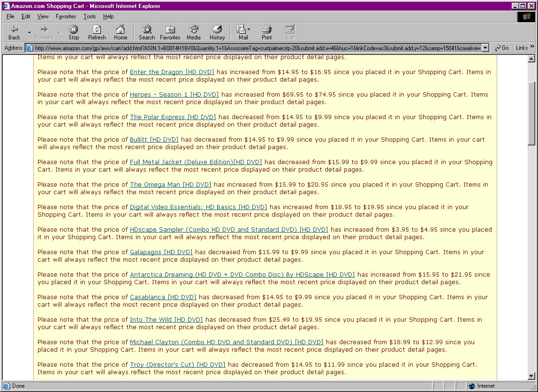
Task: Open the Favorites menu in the menu bar
Action: pyautogui.click(x=66, y=16)
